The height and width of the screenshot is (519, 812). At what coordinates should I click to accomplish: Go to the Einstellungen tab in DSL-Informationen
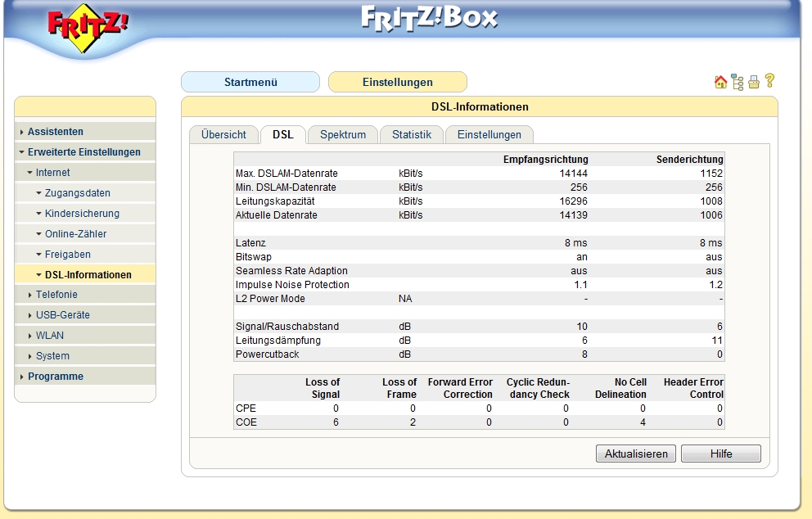[489, 135]
